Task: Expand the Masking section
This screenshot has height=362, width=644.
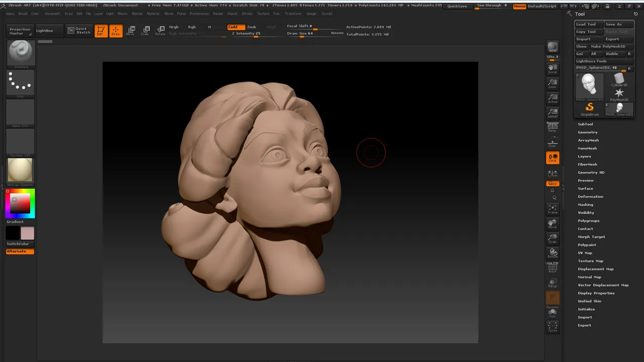Action: [x=585, y=205]
